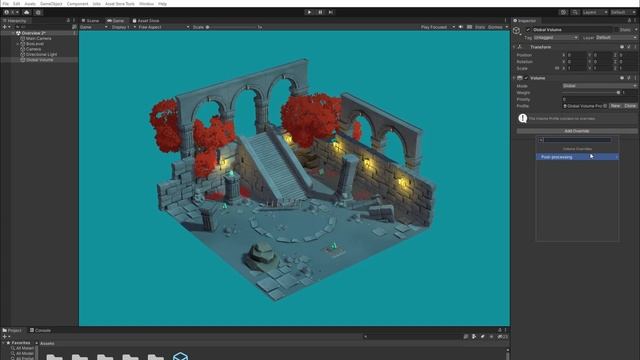Select the Project tab
The height and width of the screenshot is (360, 640).
click(x=12, y=330)
